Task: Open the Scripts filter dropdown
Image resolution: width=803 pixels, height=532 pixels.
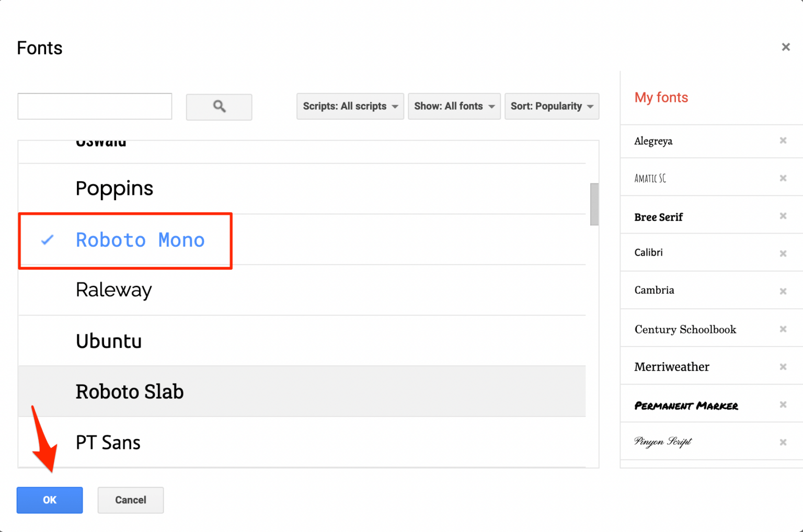Action: (x=350, y=106)
